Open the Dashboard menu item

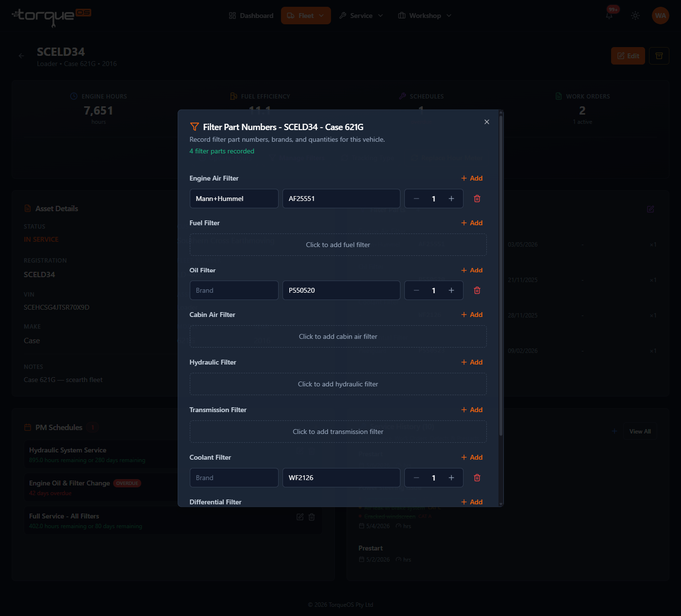pyautogui.click(x=251, y=16)
